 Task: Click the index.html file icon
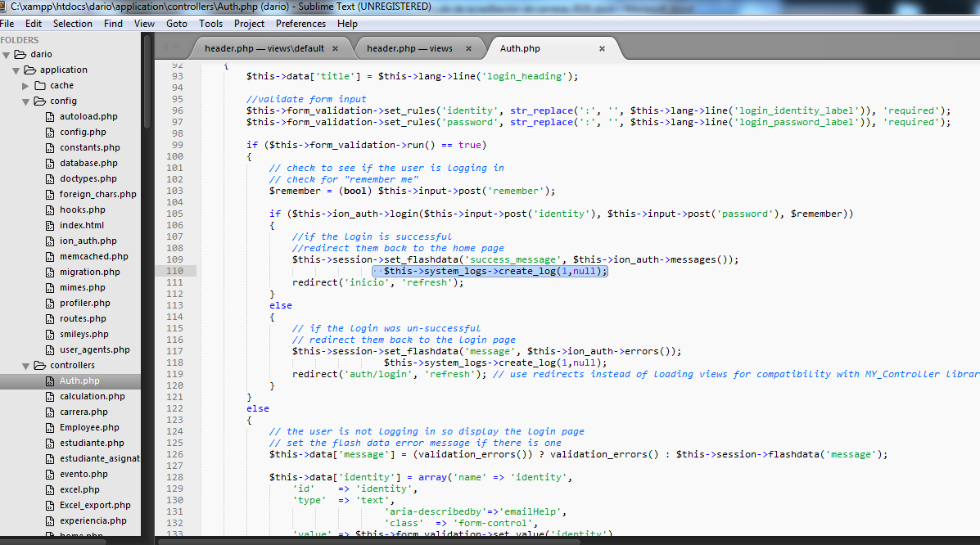coord(50,226)
